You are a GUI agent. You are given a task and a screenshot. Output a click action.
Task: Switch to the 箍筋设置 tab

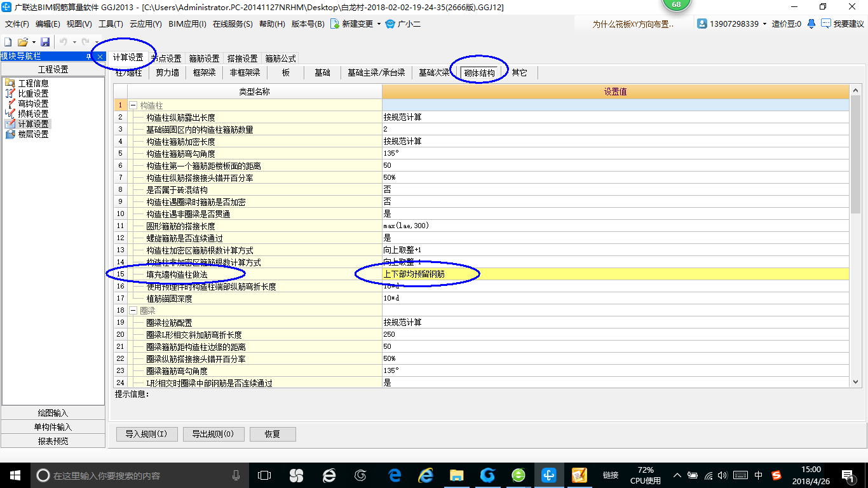tap(204, 58)
